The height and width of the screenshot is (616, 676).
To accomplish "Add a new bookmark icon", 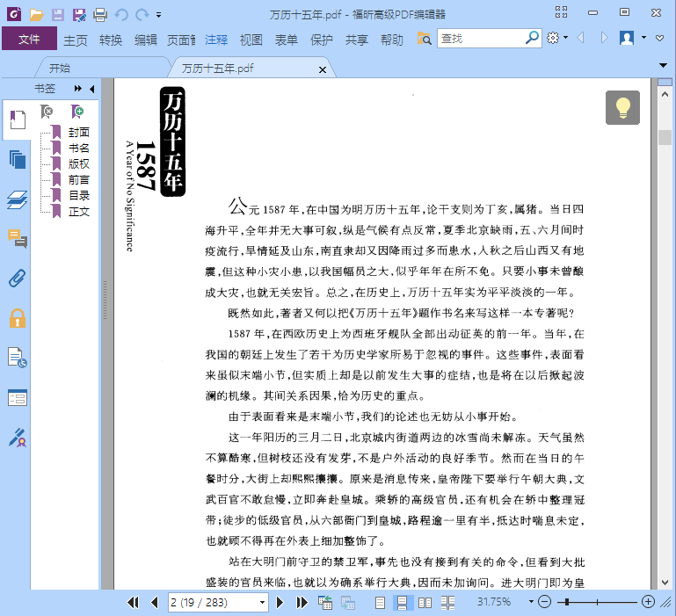I will click(x=77, y=112).
